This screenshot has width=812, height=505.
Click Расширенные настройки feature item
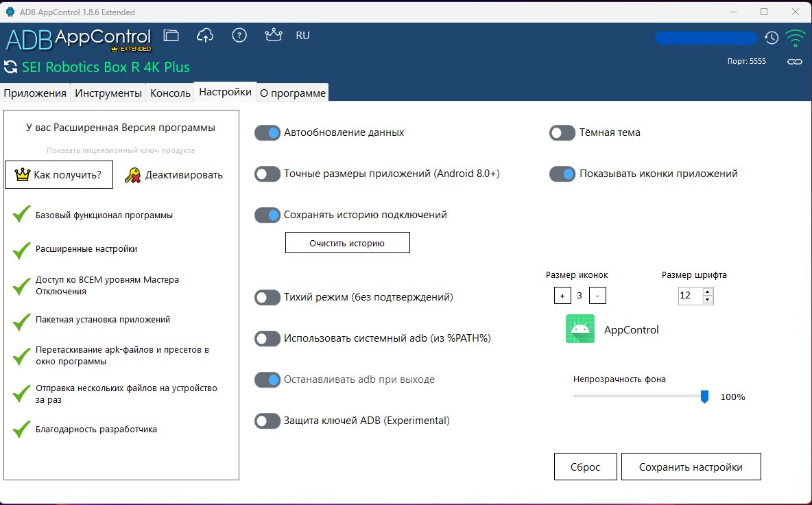[x=86, y=248]
